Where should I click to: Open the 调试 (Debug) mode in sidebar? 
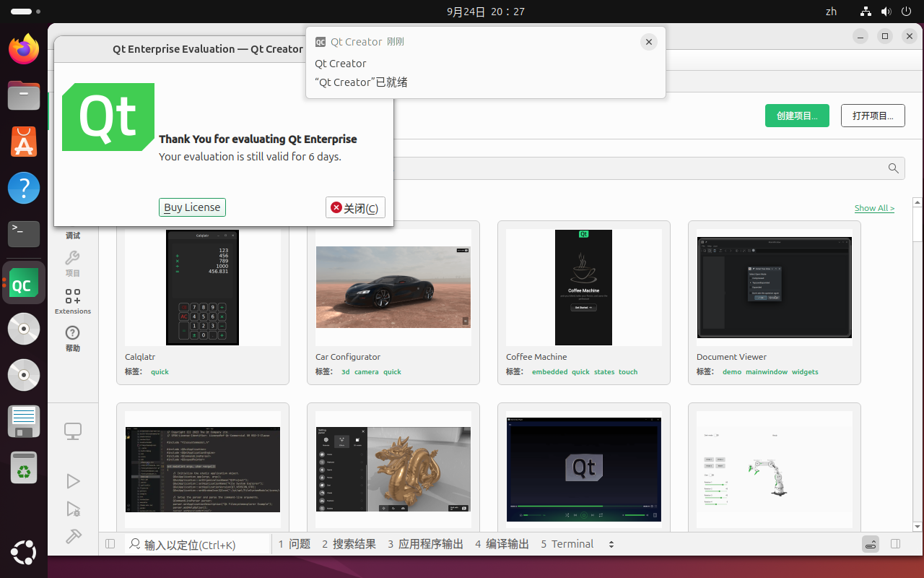tap(73, 235)
